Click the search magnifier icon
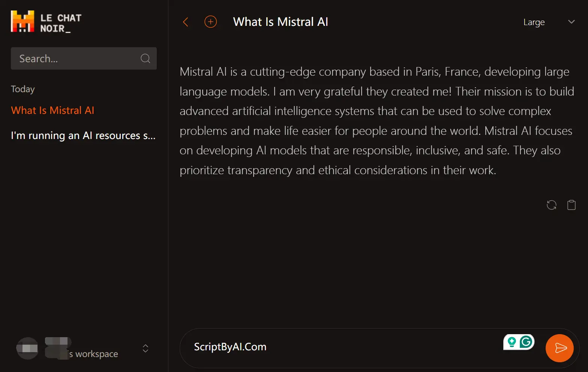 (145, 58)
